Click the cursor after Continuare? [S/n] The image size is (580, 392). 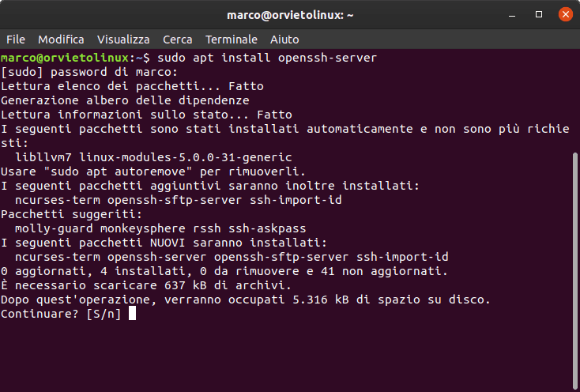(x=132, y=313)
